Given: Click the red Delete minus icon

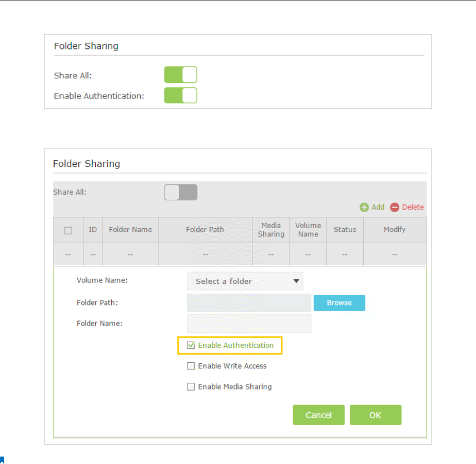Looking at the screenshot, I should 395,208.
